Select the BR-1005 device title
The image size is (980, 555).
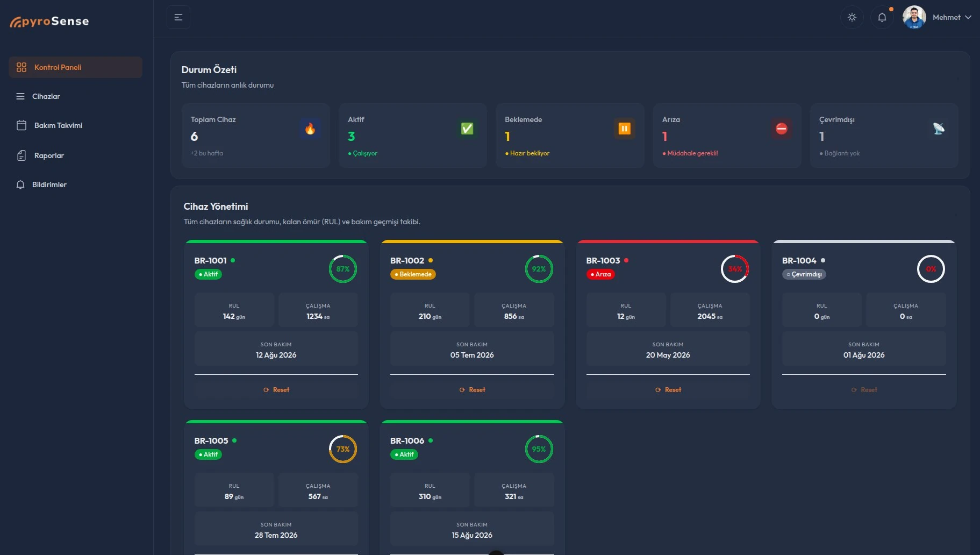211,440
